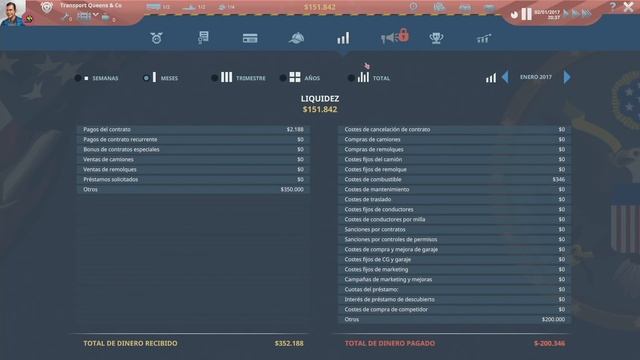Select the Semanas period radio button
The width and height of the screenshot is (640, 360).
click(x=78, y=78)
